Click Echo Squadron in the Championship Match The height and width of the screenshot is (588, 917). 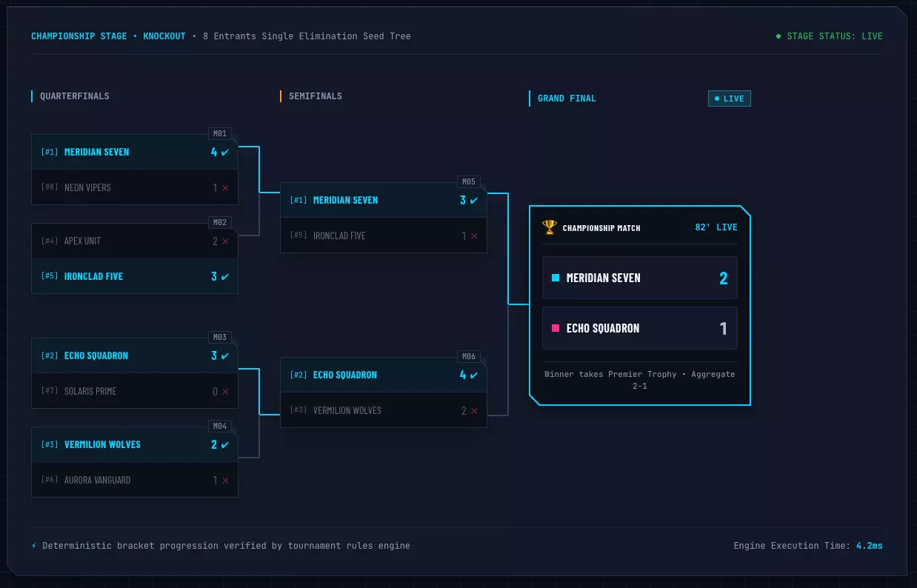click(x=640, y=328)
